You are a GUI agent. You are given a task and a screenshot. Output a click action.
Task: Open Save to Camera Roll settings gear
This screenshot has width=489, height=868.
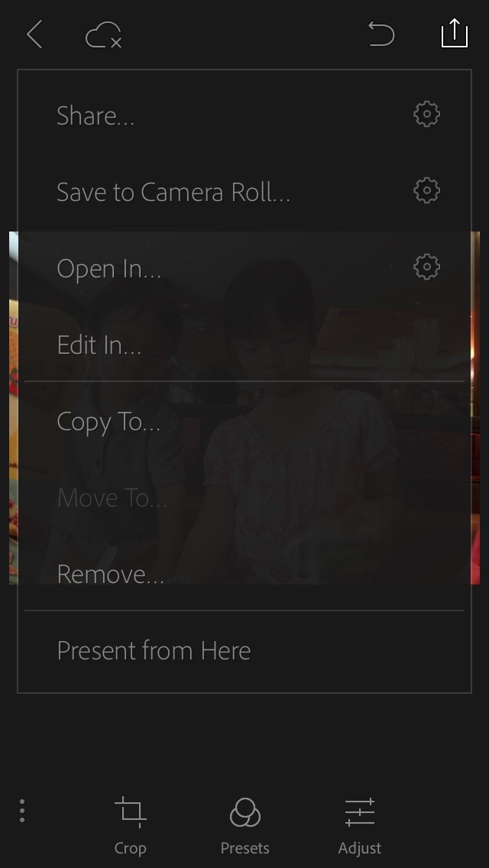click(x=426, y=191)
